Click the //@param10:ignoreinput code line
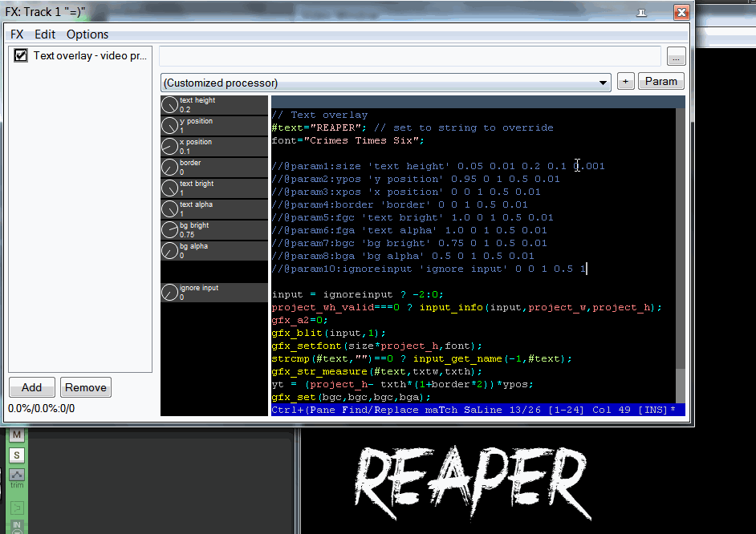Viewport: 756px width, 534px height. [429, 269]
